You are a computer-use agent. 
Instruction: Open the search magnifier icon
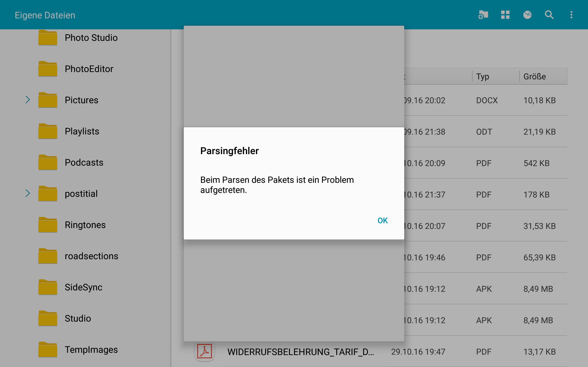(549, 15)
